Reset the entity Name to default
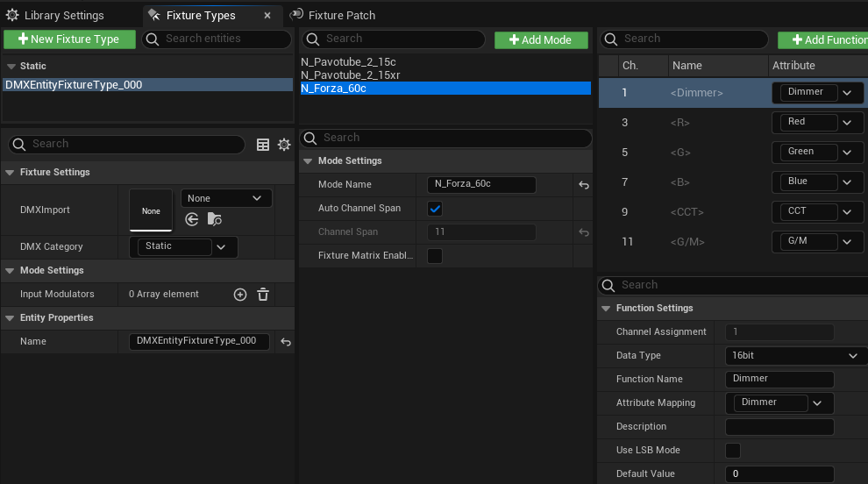This screenshot has height=484, width=868. point(286,342)
